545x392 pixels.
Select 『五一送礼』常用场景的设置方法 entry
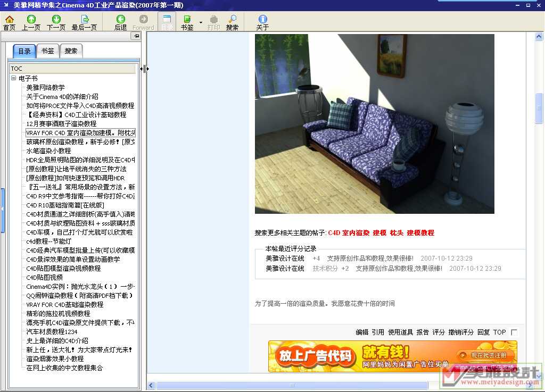click(81, 187)
